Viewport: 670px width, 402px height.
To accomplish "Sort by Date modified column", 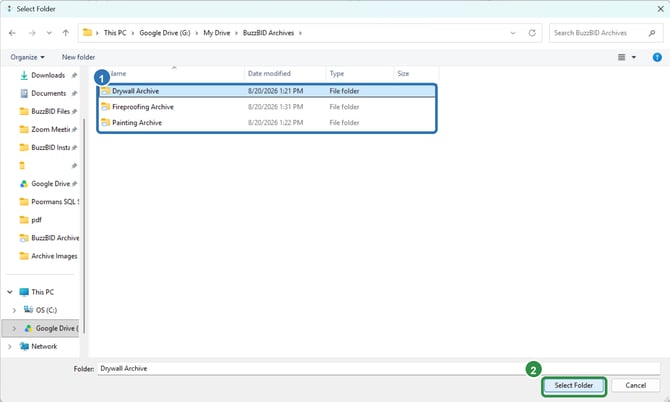I will [x=269, y=73].
